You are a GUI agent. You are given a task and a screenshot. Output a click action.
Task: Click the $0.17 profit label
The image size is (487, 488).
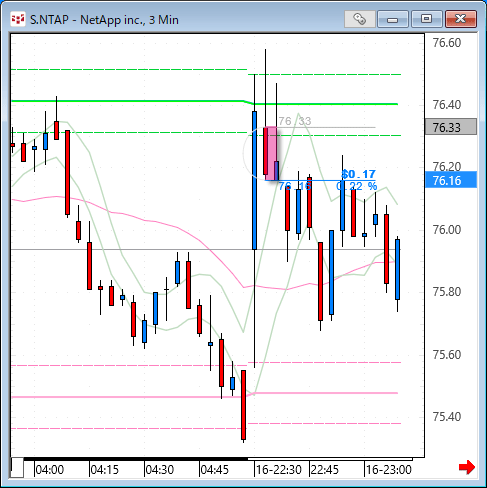[359, 174]
